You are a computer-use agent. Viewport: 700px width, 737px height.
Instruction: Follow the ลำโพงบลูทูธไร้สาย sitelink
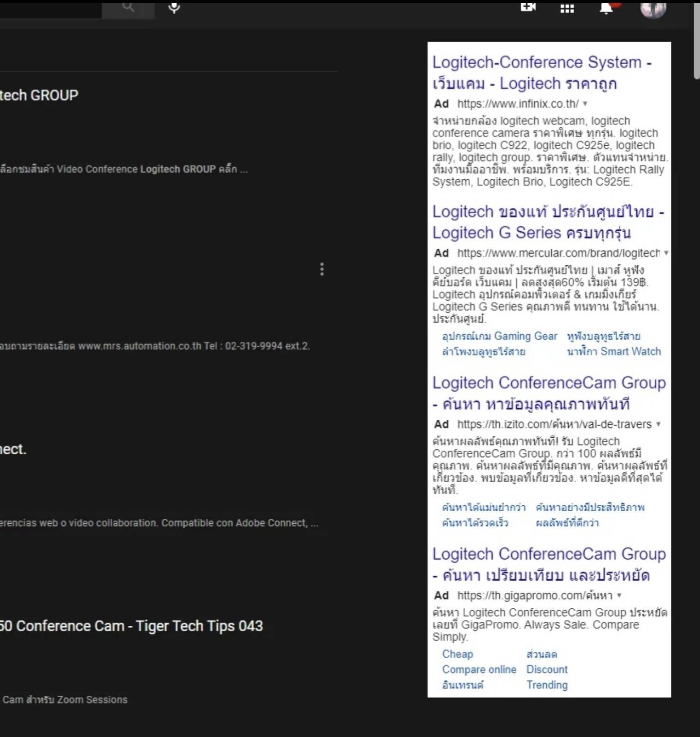[484, 351]
